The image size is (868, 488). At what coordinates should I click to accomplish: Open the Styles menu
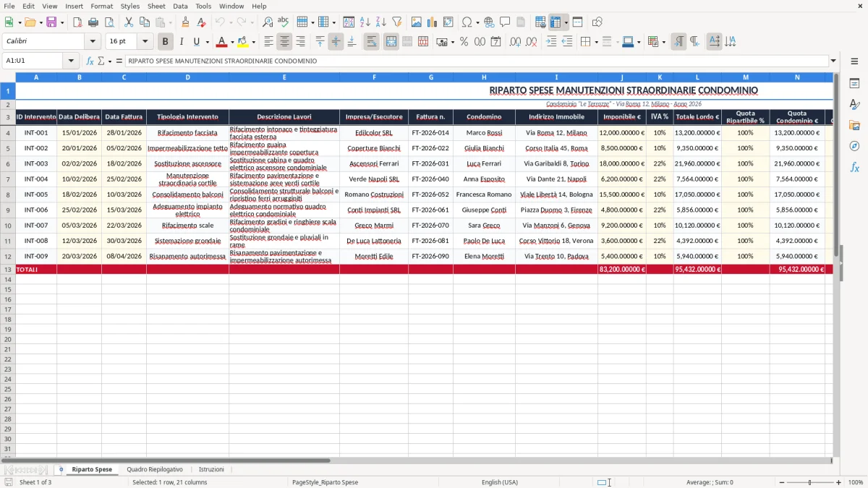[130, 6]
